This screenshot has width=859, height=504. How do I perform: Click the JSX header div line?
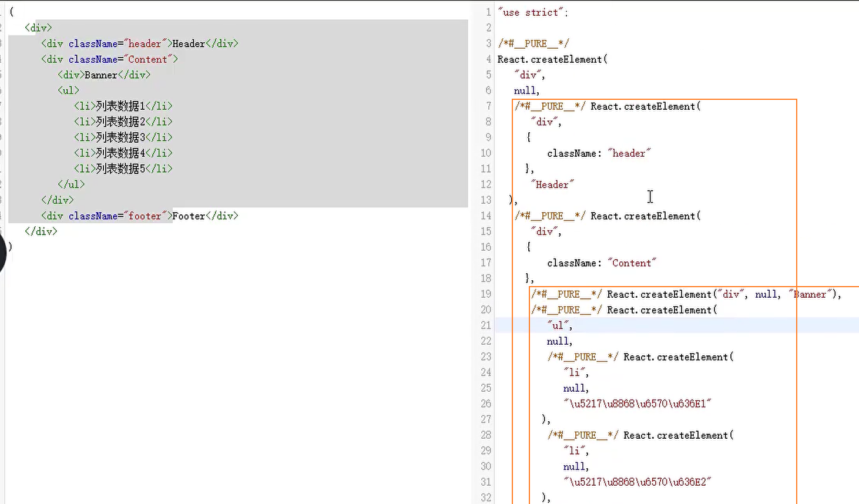pos(140,43)
